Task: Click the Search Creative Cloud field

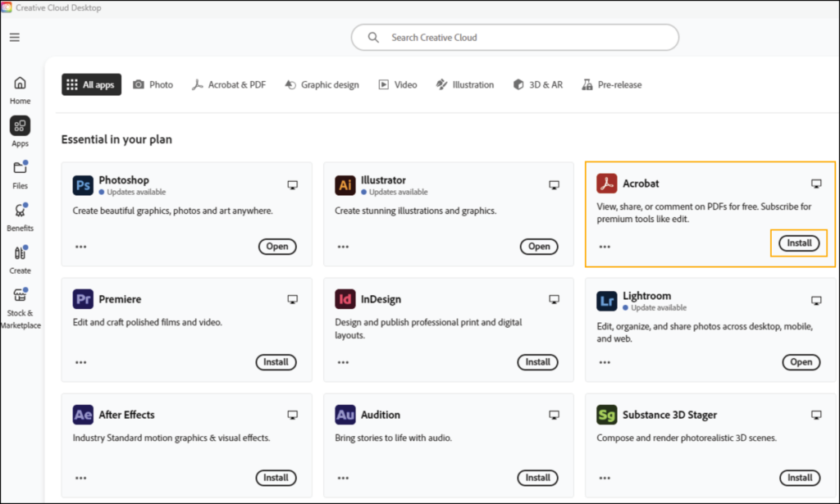Action: point(515,38)
